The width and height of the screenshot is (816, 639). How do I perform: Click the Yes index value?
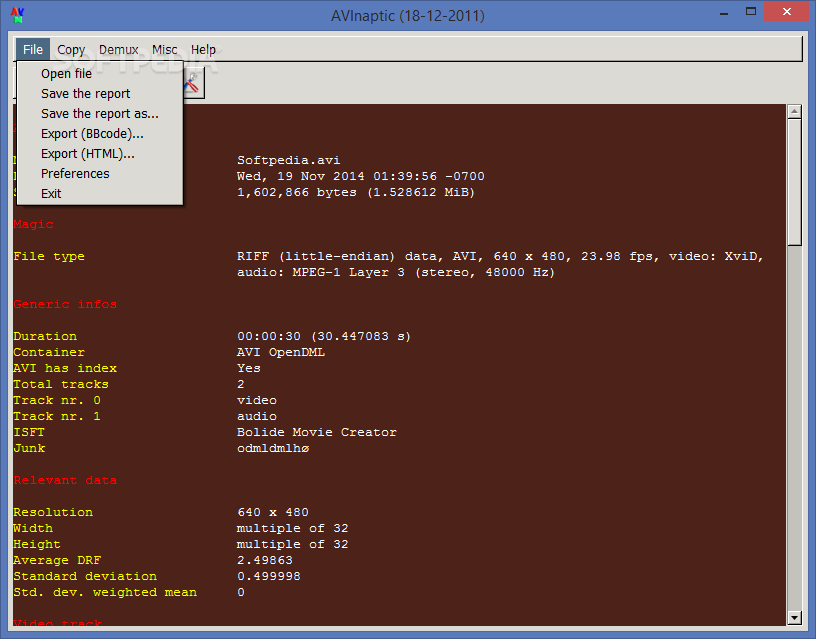tap(249, 368)
